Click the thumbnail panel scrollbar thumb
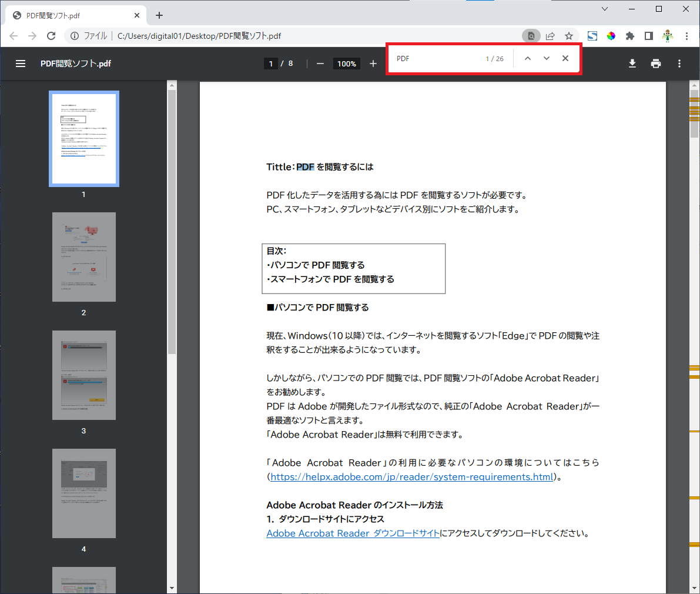700x594 pixels. [x=172, y=222]
